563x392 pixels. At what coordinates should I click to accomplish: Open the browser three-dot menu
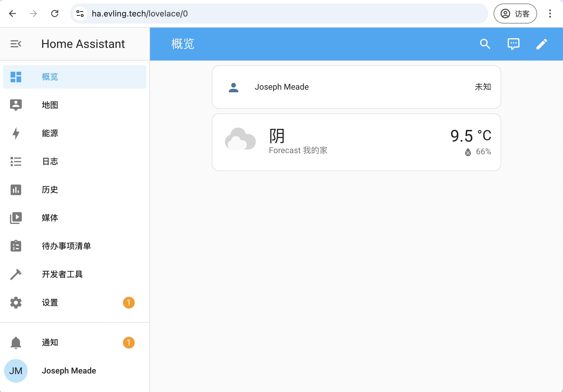coord(550,14)
